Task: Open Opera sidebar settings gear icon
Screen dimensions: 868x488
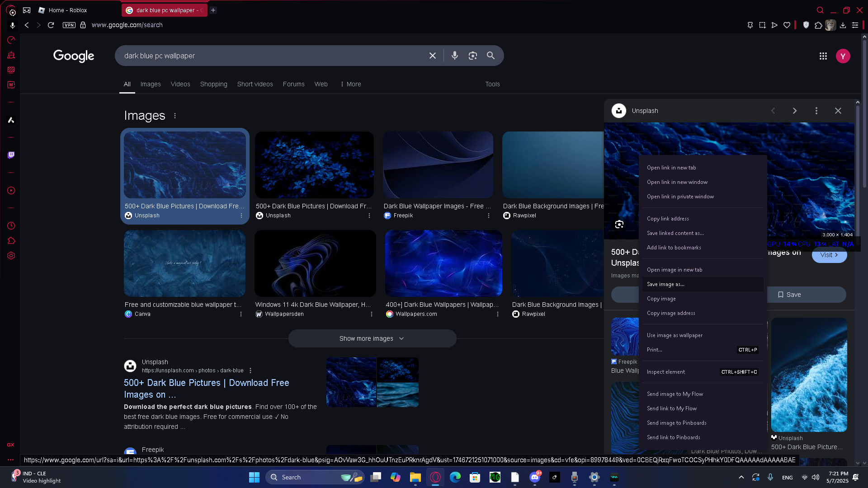Action: coord(11,255)
